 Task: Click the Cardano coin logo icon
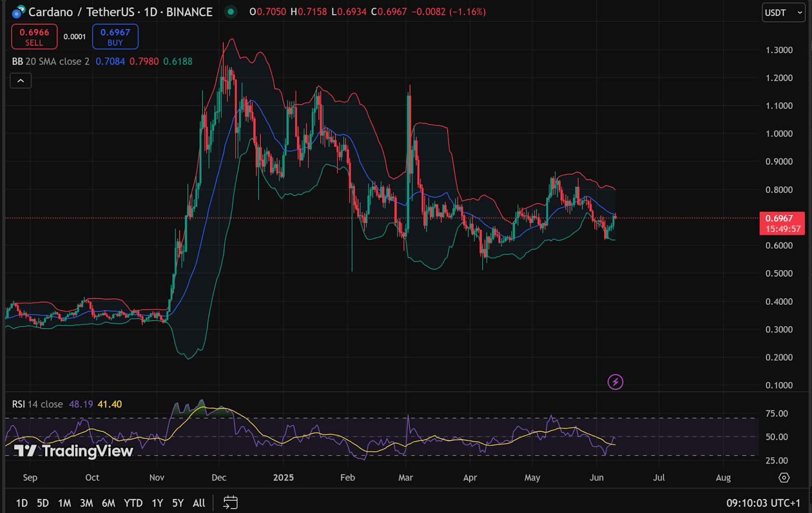[18, 12]
